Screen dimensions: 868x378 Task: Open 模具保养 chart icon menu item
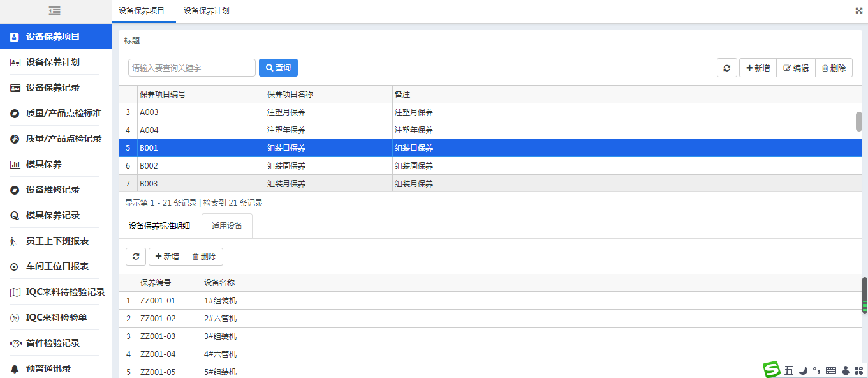click(x=44, y=164)
